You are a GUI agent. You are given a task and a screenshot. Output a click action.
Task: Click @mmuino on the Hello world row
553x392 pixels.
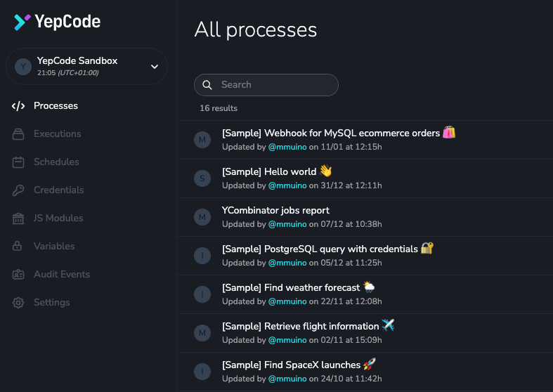[x=287, y=185]
